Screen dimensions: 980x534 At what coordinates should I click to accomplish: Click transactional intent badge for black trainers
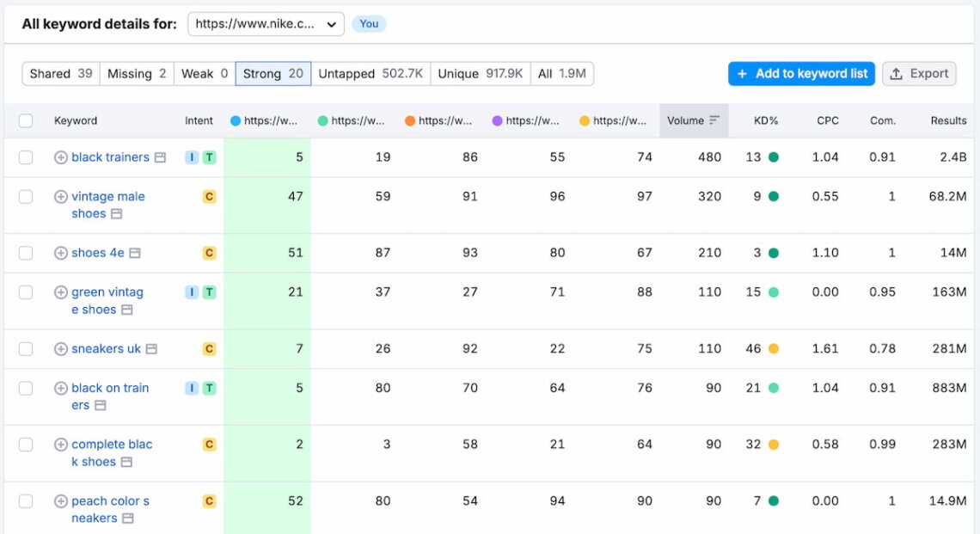click(x=210, y=157)
